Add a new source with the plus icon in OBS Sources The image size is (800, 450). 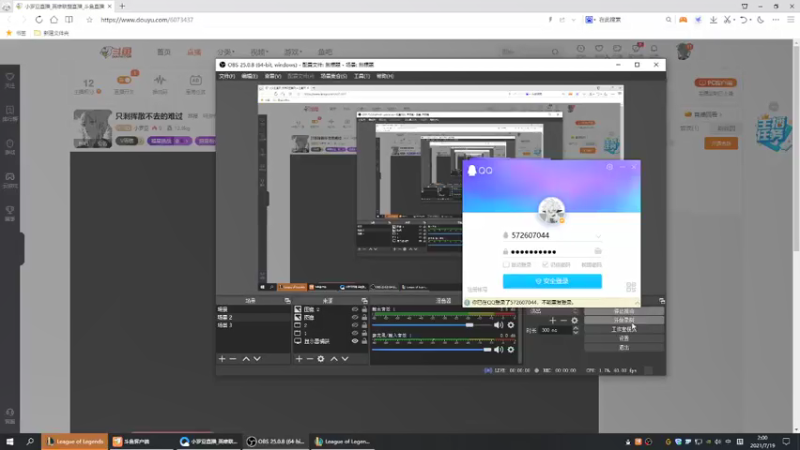pos(299,359)
